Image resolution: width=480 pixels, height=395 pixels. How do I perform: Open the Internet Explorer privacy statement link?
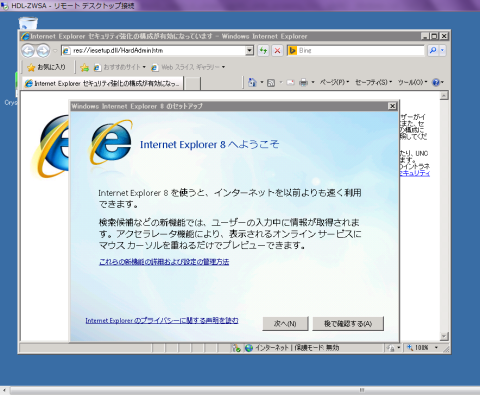pyautogui.click(x=162, y=321)
